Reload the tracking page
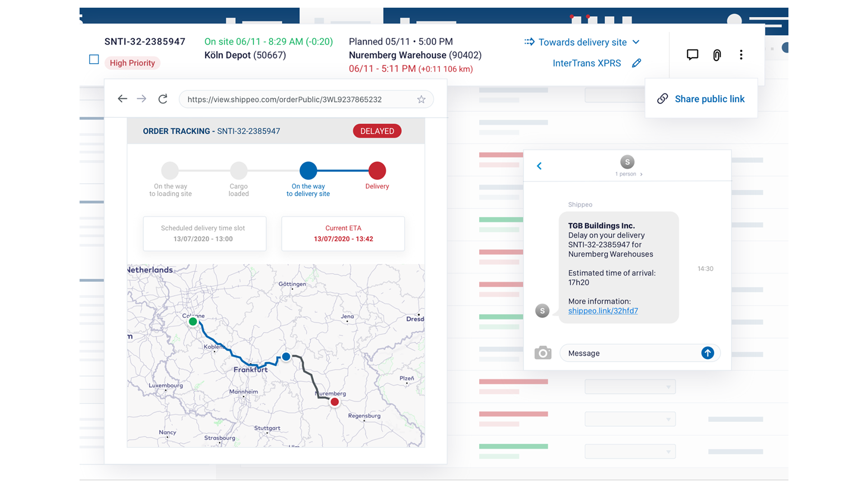Screen dimensions: 868x488 [163, 99]
